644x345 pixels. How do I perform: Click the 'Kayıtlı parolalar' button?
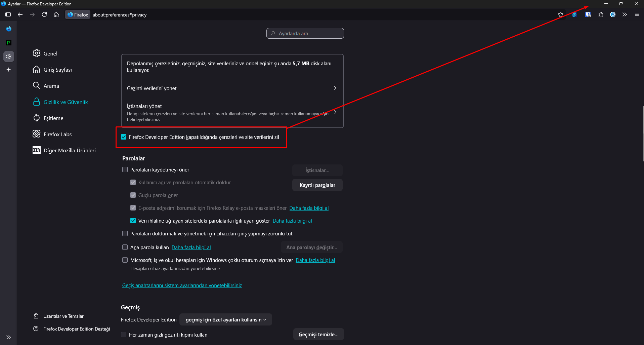(x=317, y=185)
